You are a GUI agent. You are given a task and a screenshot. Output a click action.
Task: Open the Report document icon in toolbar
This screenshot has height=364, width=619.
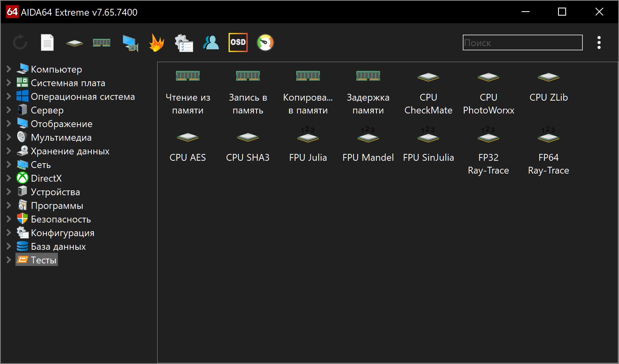[47, 42]
